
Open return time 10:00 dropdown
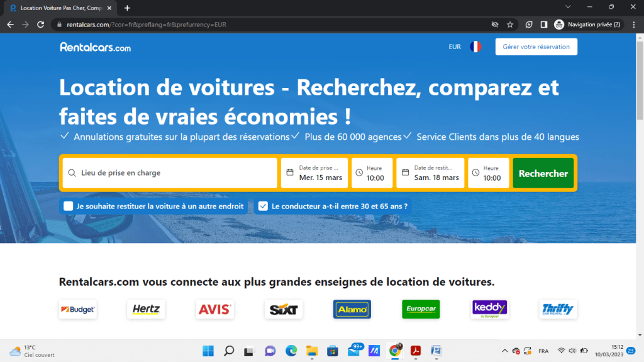[489, 173]
